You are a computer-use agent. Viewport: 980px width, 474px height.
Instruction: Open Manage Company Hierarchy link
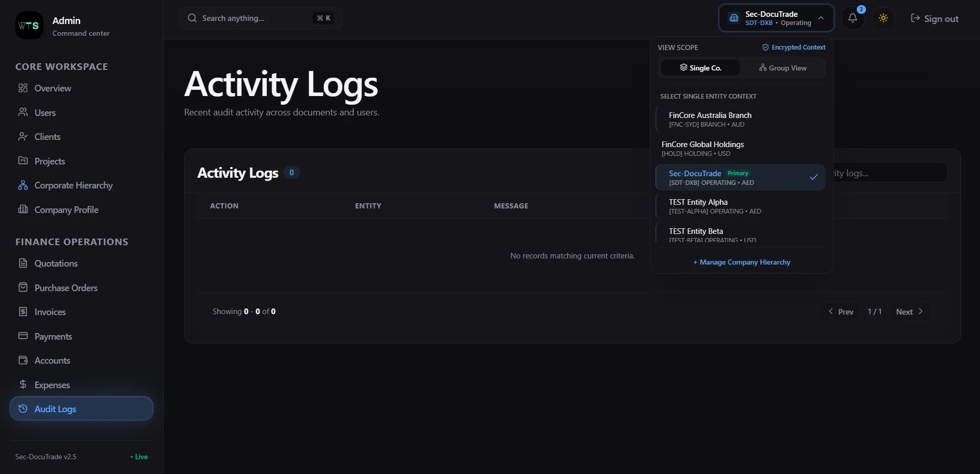pyautogui.click(x=741, y=263)
